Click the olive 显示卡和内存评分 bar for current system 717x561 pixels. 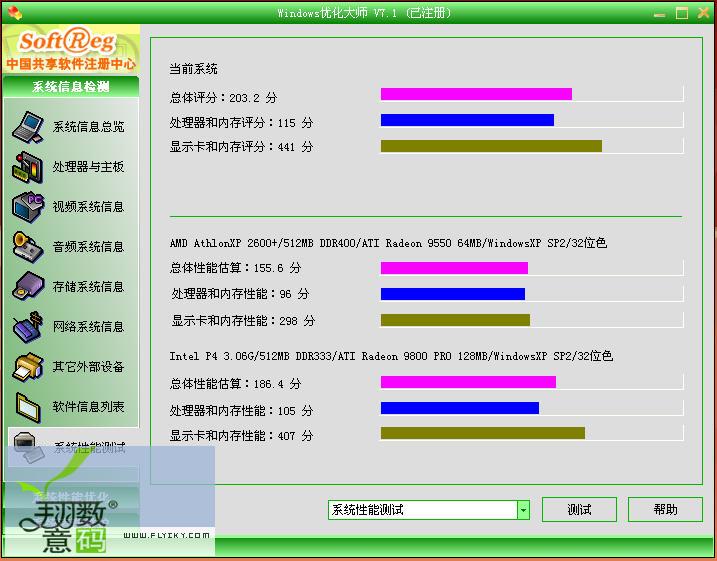click(491, 146)
